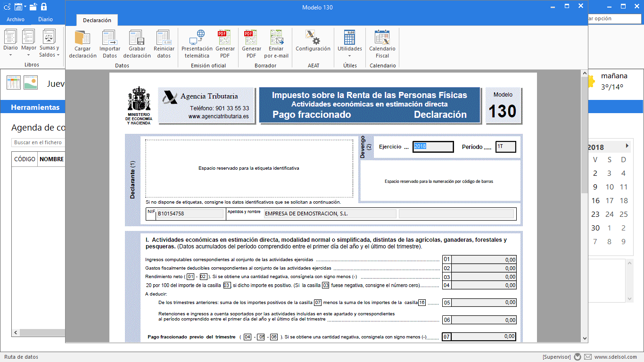Click the form's vertical scrollbar down arrow

585,338
